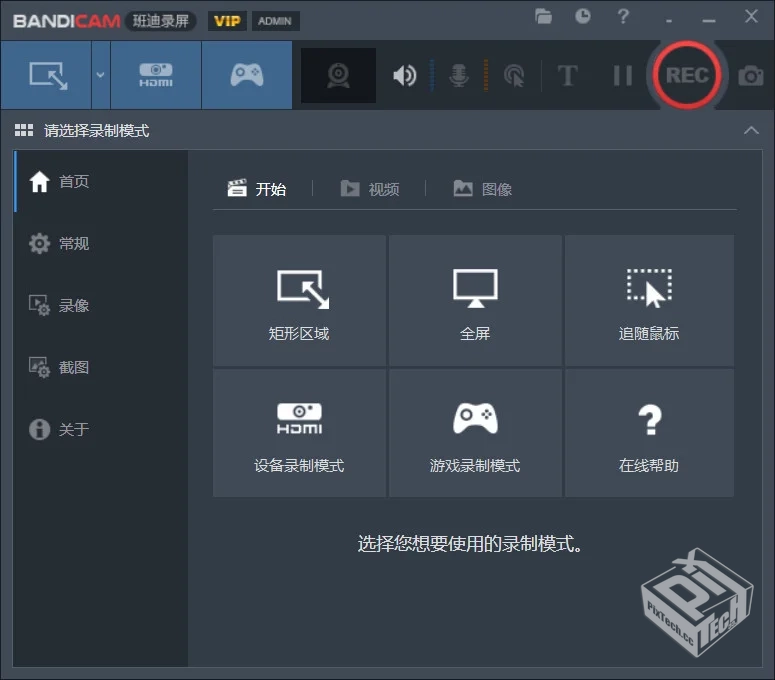This screenshot has width=775, height=680.
Task: Toggle mouse click effect
Action: pos(514,76)
